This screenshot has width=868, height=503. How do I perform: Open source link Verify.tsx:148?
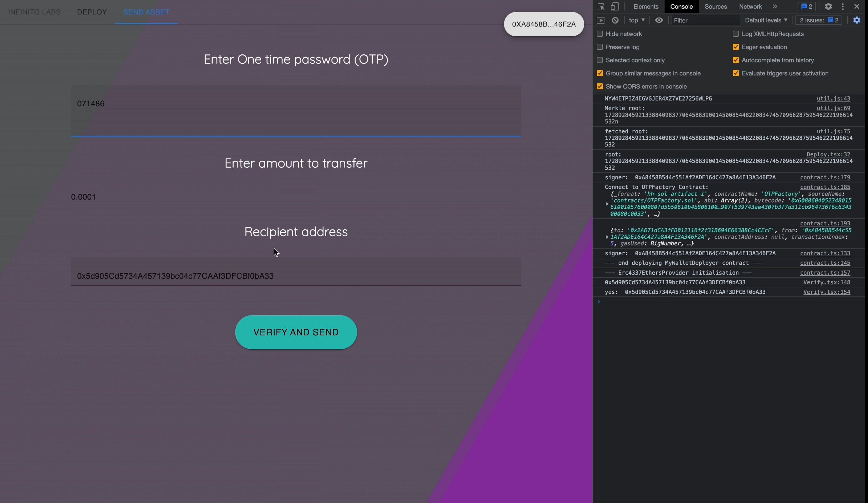click(x=827, y=282)
